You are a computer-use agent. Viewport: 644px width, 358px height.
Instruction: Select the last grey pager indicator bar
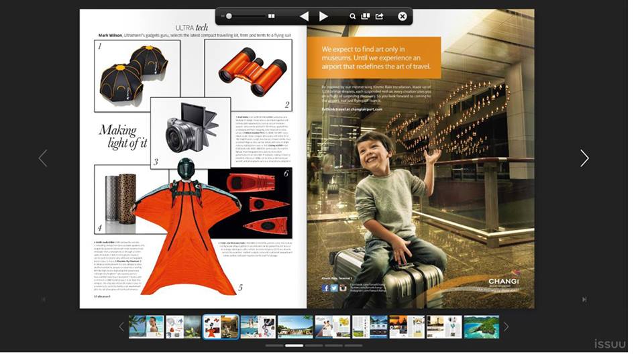coord(354,346)
